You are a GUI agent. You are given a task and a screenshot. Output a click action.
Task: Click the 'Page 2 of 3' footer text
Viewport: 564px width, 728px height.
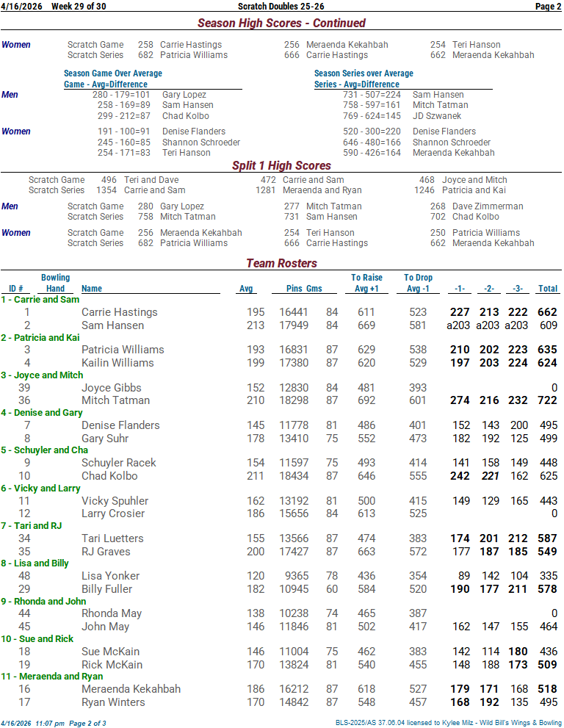87,724
